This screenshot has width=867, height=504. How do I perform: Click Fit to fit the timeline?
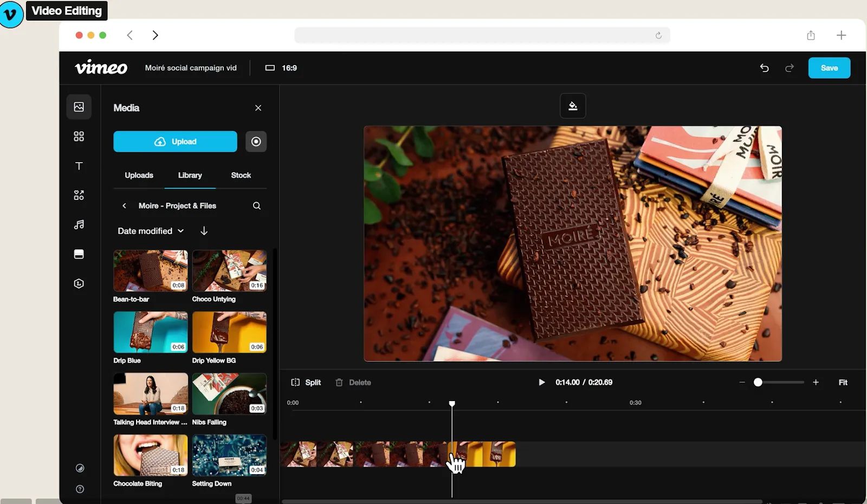tap(843, 383)
